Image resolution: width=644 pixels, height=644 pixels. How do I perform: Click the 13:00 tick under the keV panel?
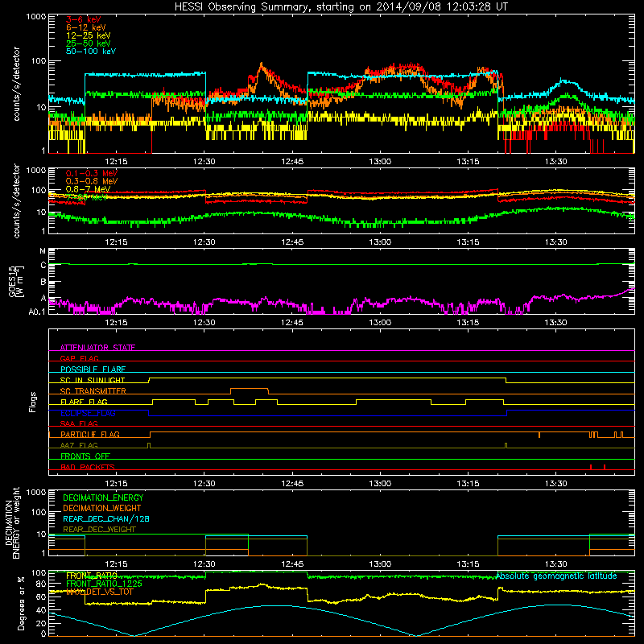click(x=380, y=162)
